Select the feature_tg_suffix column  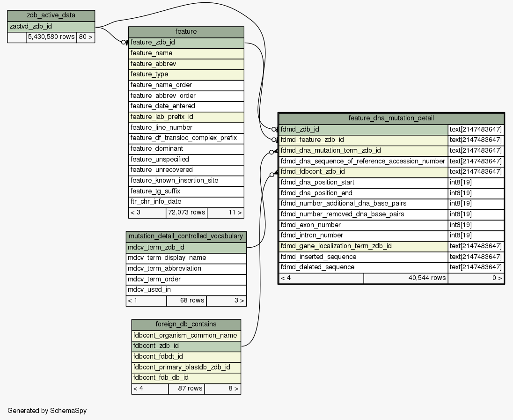click(x=186, y=192)
